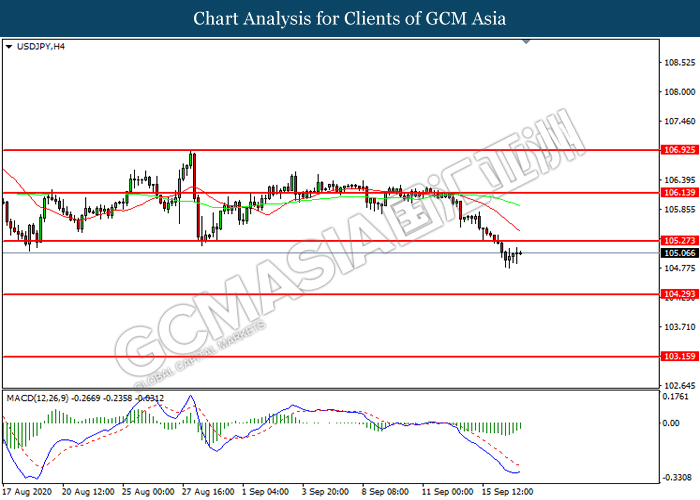This screenshot has height=500, width=700.
Task: Click the 105.273 level price label
Action: tap(679, 241)
